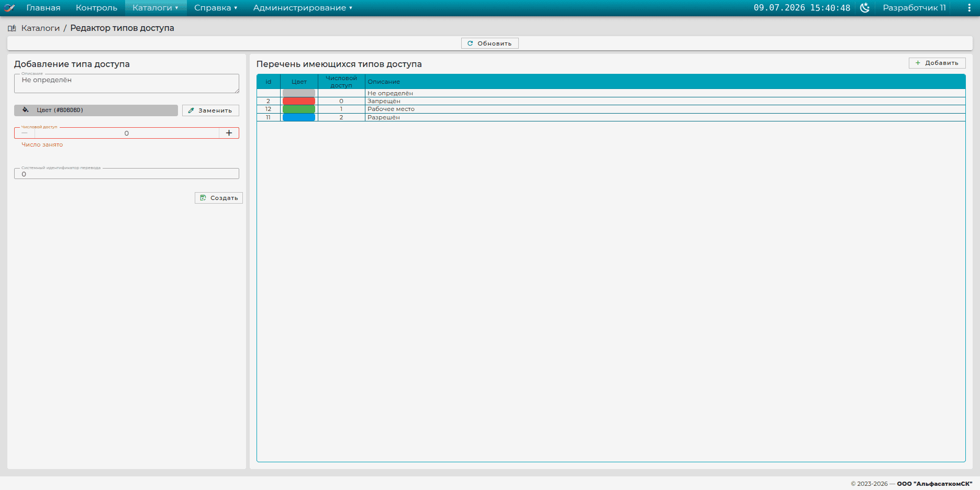Click id cell 12 in table
The height and width of the screenshot is (490, 980).
[x=269, y=109]
